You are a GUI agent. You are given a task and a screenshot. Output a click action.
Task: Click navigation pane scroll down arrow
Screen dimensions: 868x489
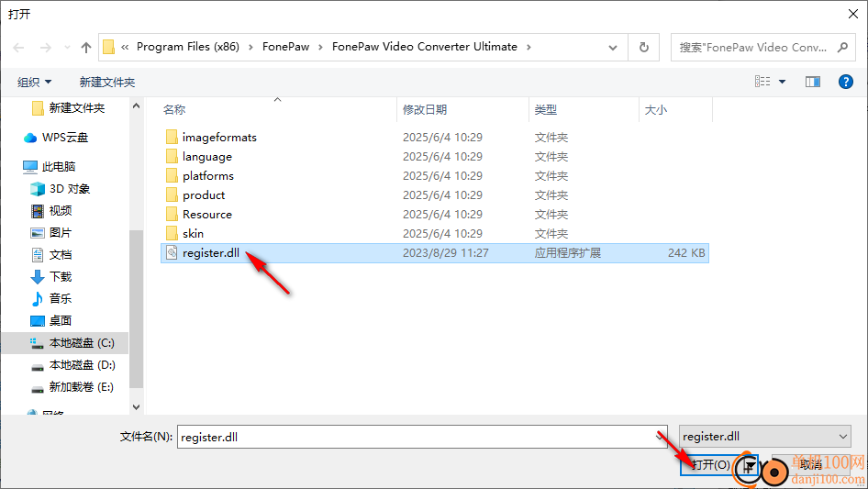[x=136, y=407]
